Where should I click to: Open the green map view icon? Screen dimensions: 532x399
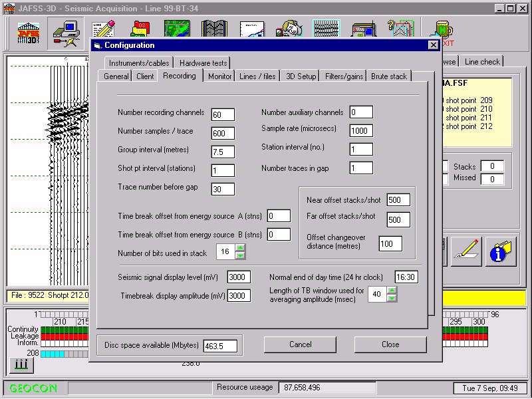(x=177, y=29)
